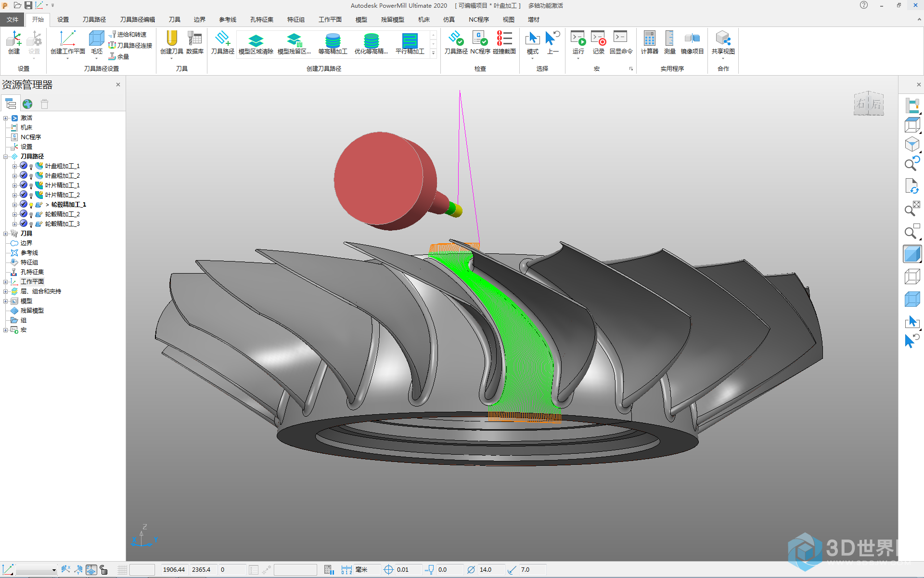The height and width of the screenshot is (578, 924).
Task: Run the NC程序 verification check
Action: [x=480, y=42]
